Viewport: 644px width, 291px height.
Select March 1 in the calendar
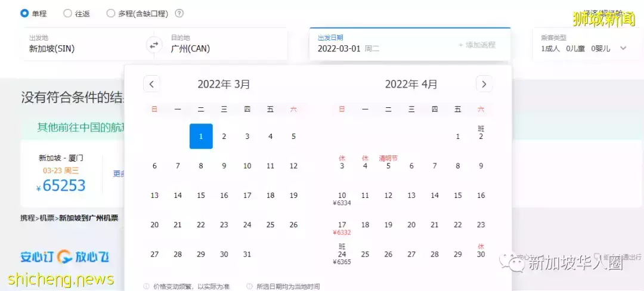pos(201,137)
